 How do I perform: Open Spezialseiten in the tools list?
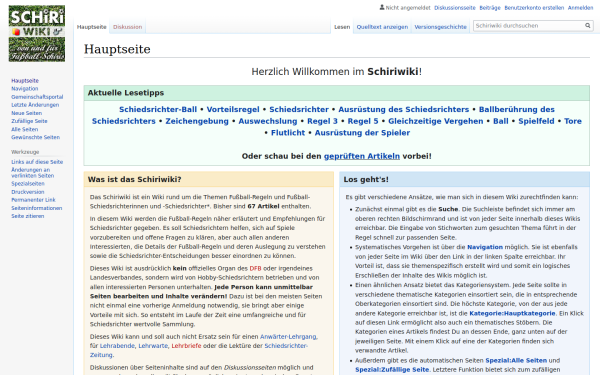28,184
